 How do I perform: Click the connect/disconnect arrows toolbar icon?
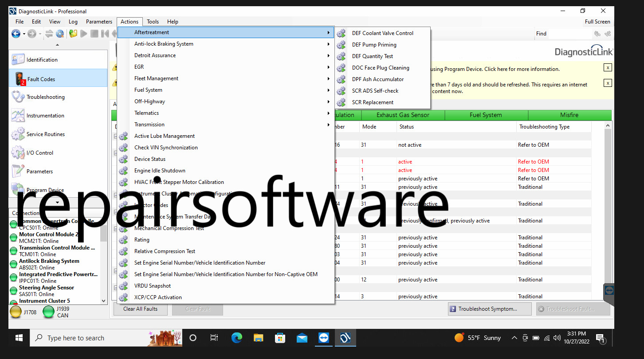point(49,34)
